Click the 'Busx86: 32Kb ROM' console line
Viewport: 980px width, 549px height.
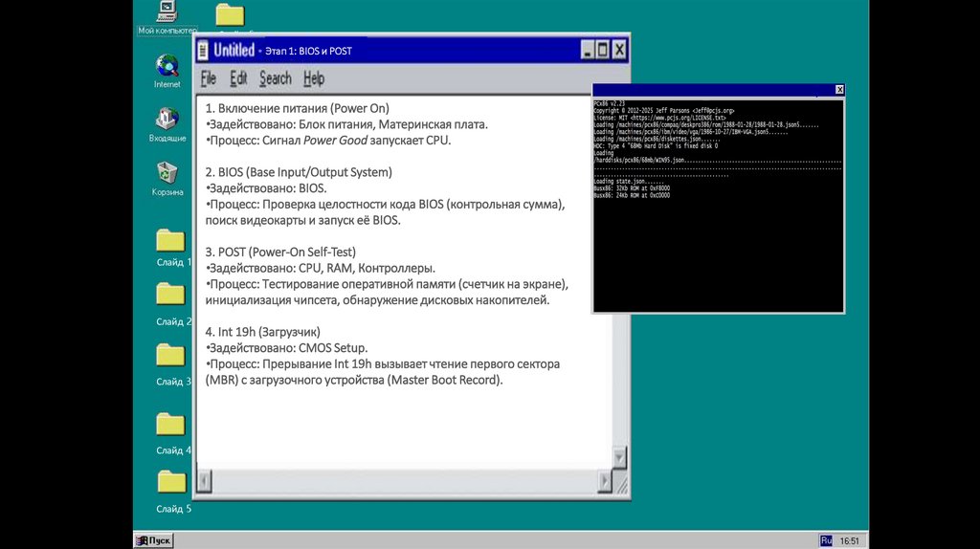point(632,188)
